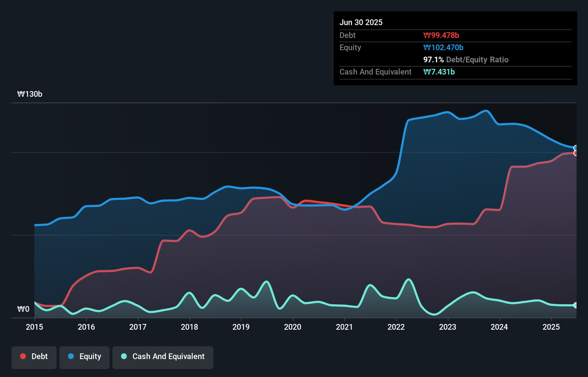Image resolution: width=588 pixels, height=377 pixels.
Task: Click the 2020 label on the time axis
Action: click(x=293, y=327)
